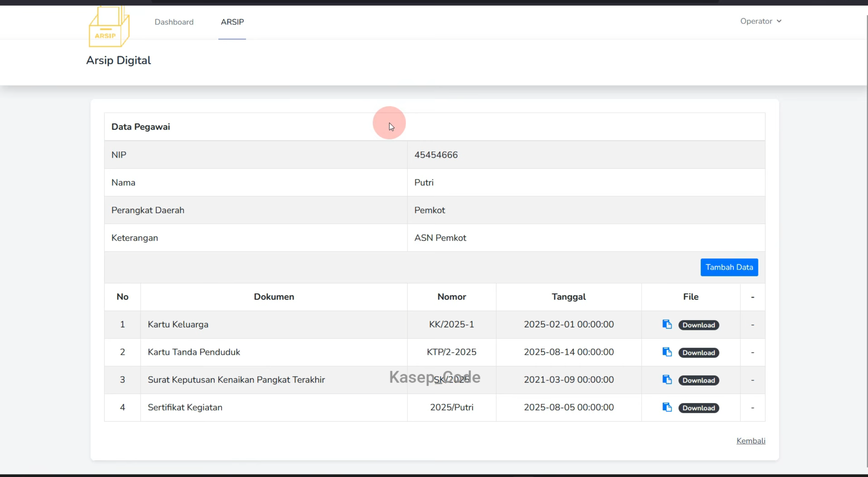Click nomor KTP/2-2025 cell

click(x=451, y=352)
